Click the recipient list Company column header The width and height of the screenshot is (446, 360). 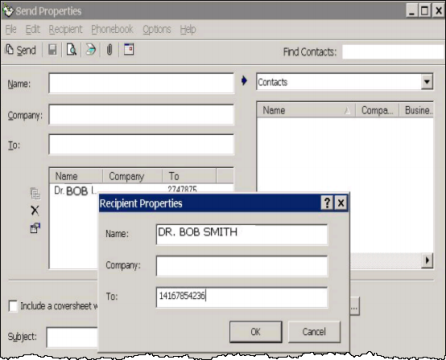click(x=133, y=176)
